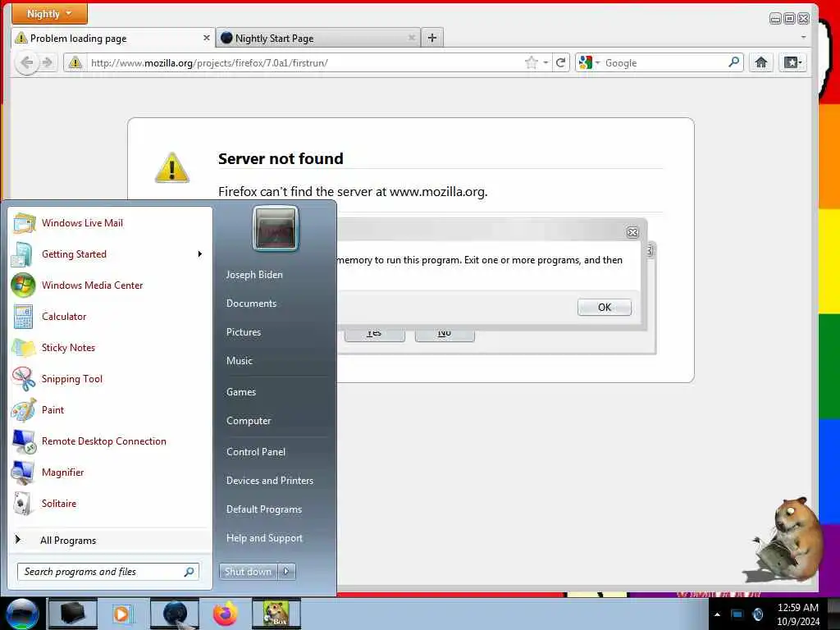Close the Problem loading page tab
The width and height of the screenshot is (840, 630).
pyautogui.click(x=206, y=38)
